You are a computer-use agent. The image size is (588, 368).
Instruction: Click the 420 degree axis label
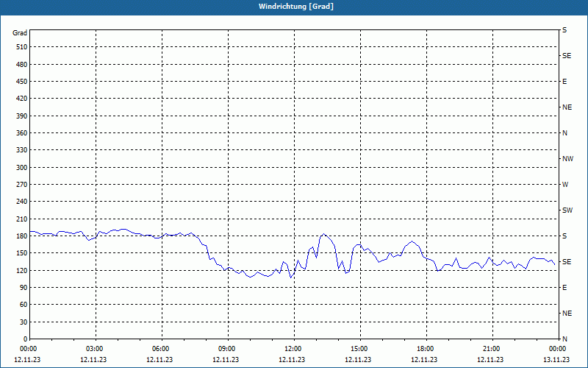pyautogui.click(x=22, y=99)
